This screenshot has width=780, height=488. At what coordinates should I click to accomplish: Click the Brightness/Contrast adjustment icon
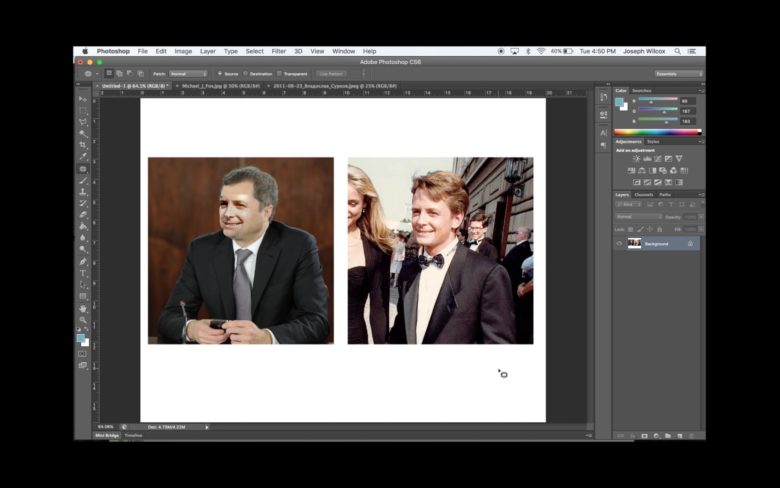pos(636,159)
